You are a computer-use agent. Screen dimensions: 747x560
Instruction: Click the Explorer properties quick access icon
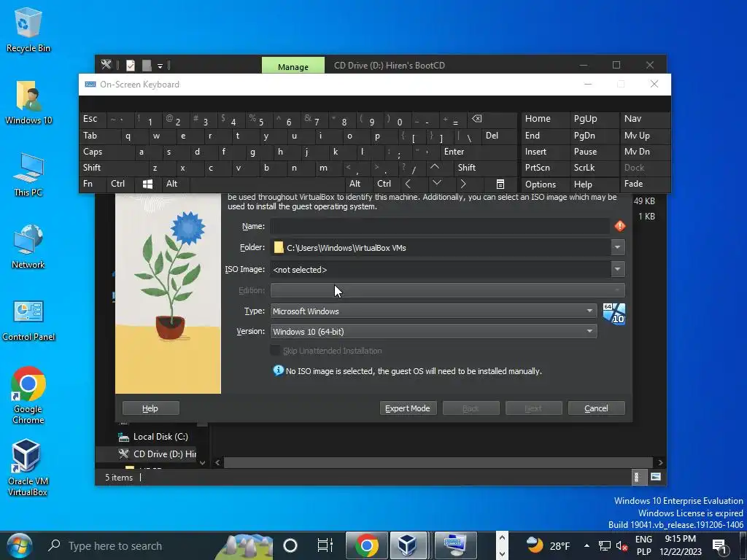pyautogui.click(x=131, y=65)
